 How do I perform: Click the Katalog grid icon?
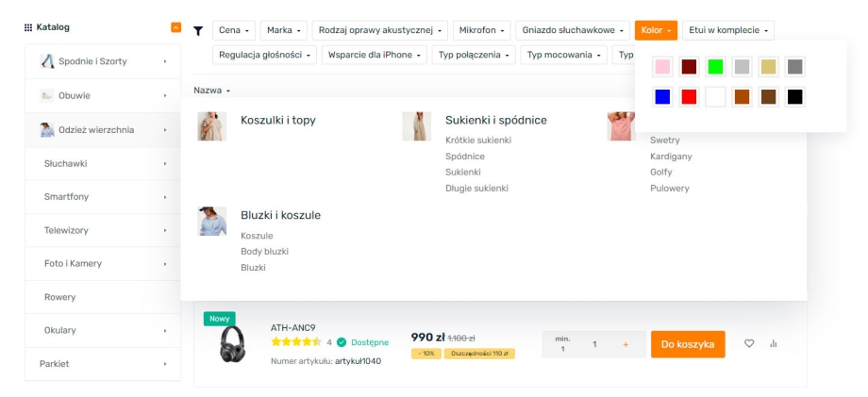[28, 27]
